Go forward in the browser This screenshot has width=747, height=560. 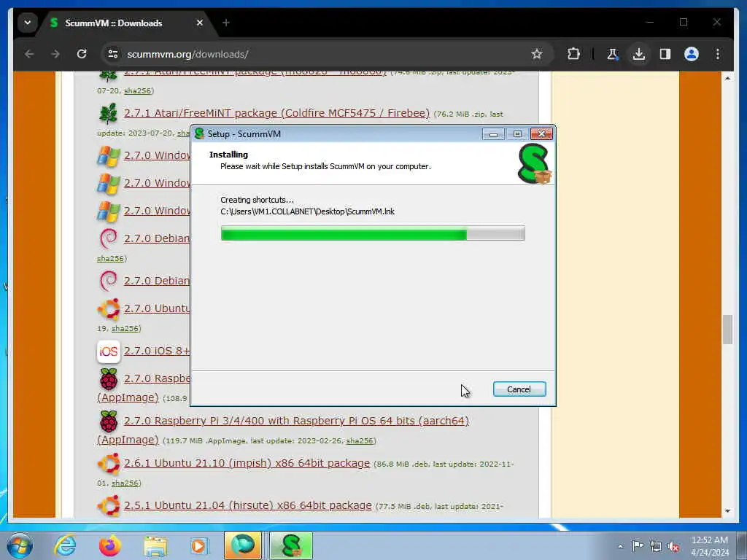[55, 54]
